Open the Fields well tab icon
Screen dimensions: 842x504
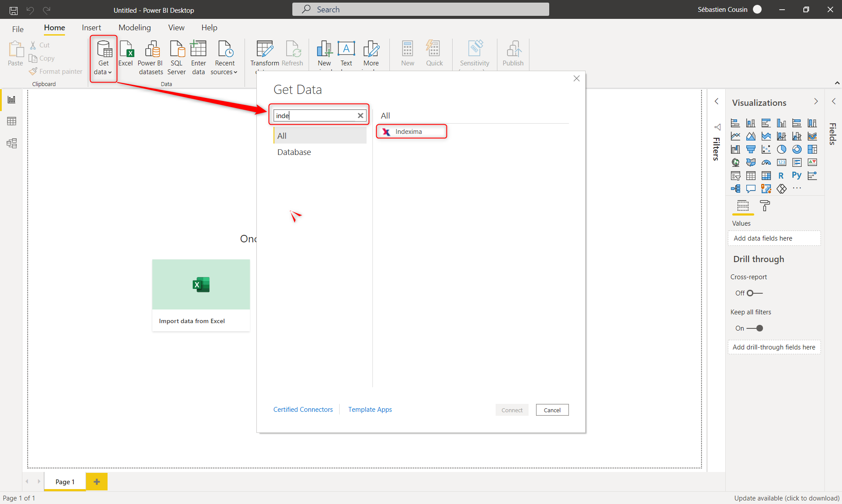(743, 205)
